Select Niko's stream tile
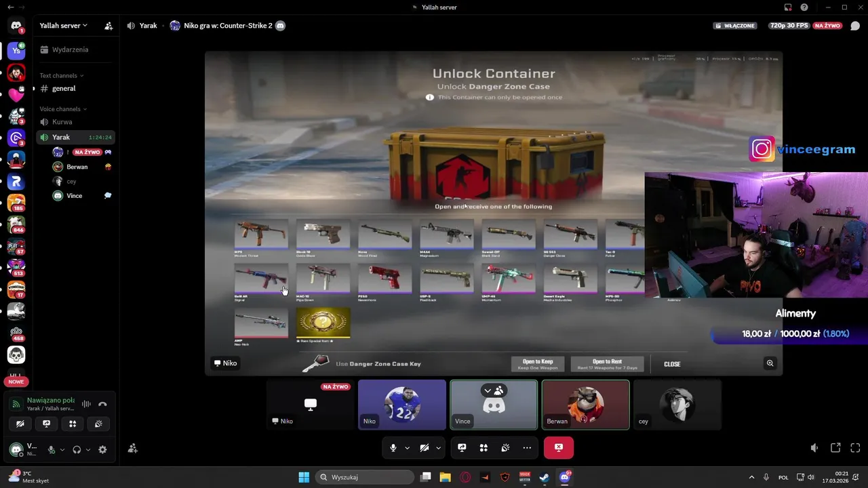 pos(311,405)
